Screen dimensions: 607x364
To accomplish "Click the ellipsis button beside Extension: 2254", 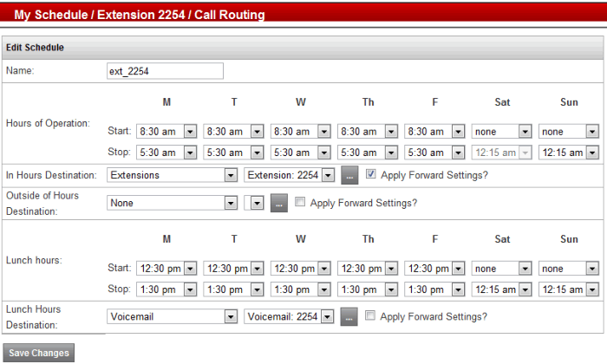I will coord(349,175).
